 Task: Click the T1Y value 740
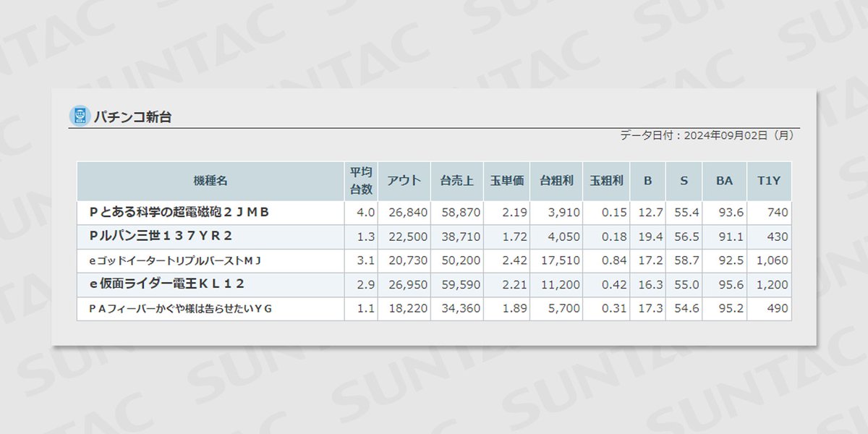(x=778, y=213)
